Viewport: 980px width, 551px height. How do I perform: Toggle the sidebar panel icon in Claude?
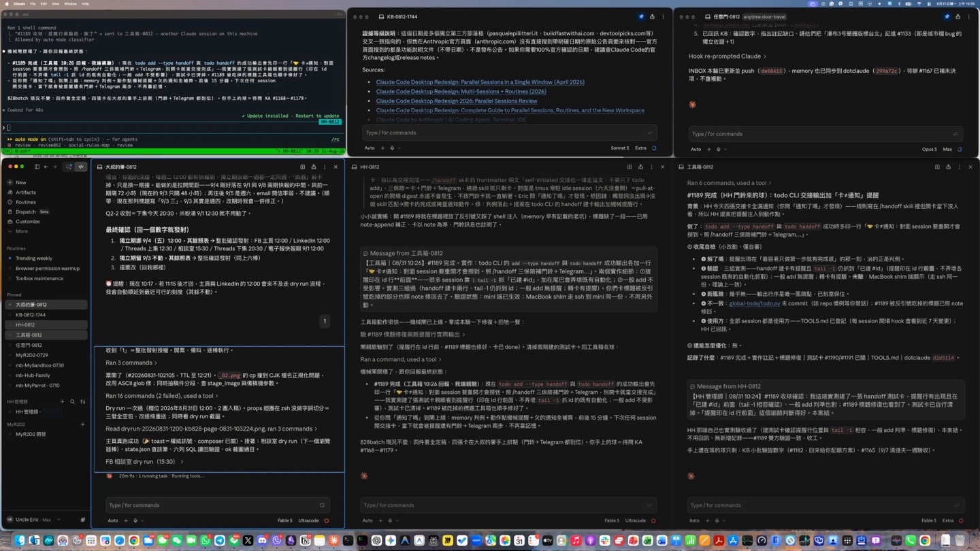coord(37,167)
